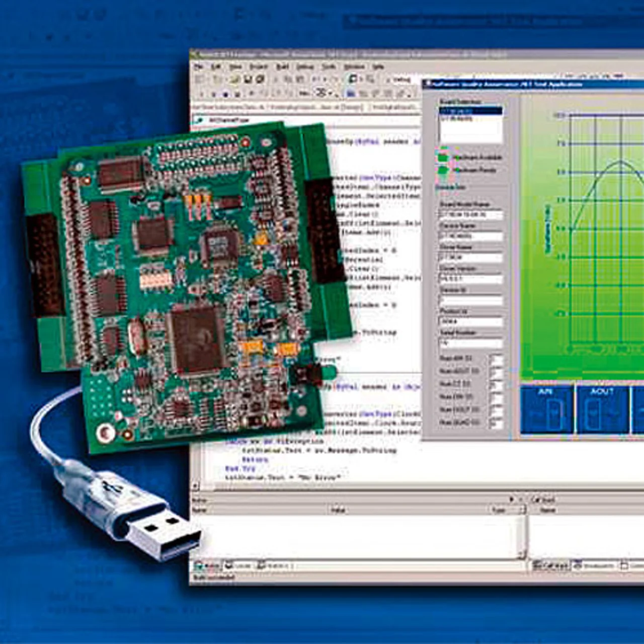Click the Hardware Available green indicator

pos(443,157)
